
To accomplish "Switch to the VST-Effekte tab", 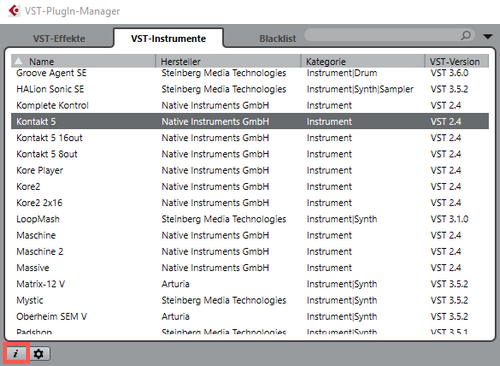I will (59, 39).
